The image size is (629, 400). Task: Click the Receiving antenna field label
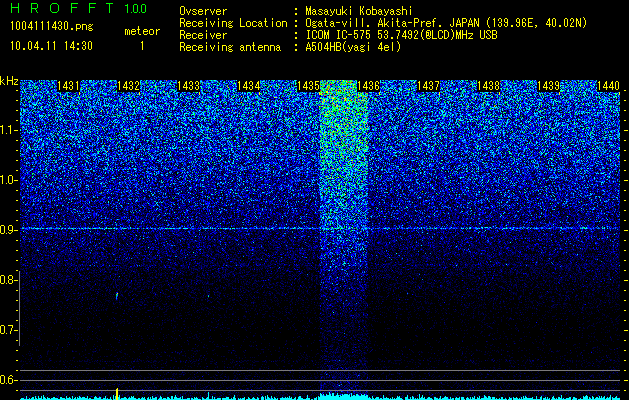[x=230, y=47]
